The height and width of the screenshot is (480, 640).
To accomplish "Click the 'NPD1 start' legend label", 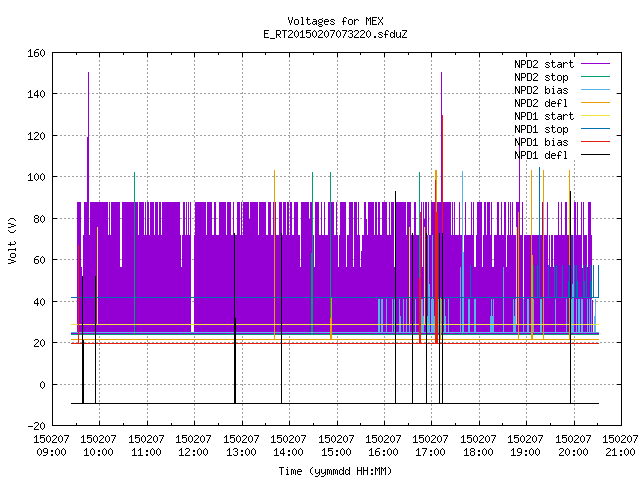I will 544,116.
